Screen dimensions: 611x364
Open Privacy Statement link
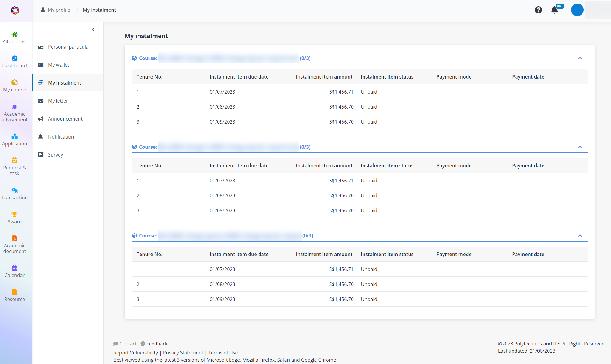[183, 353]
